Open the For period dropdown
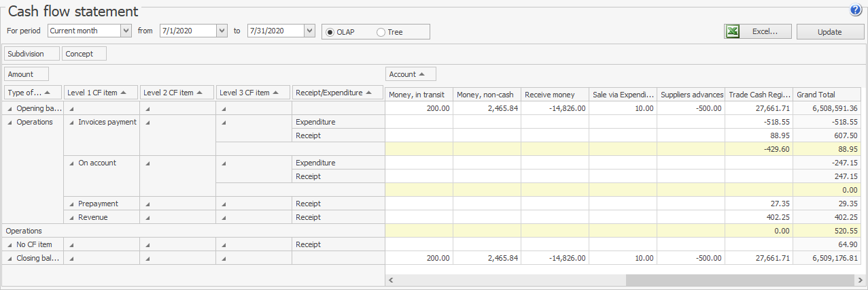This screenshot has width=868, height=290. pyautogui.click(x=126, y=31)
